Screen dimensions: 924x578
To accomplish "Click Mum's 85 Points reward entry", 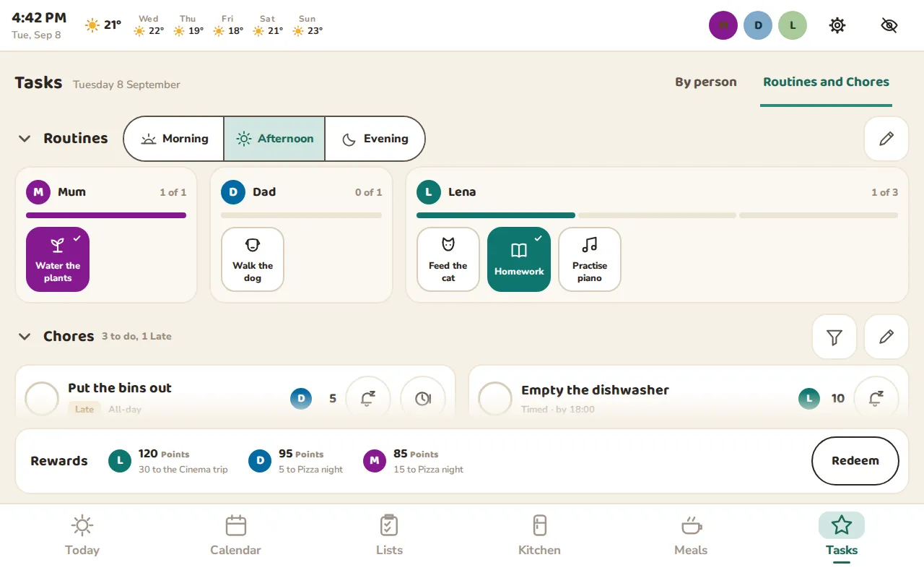I will [414, 461].
